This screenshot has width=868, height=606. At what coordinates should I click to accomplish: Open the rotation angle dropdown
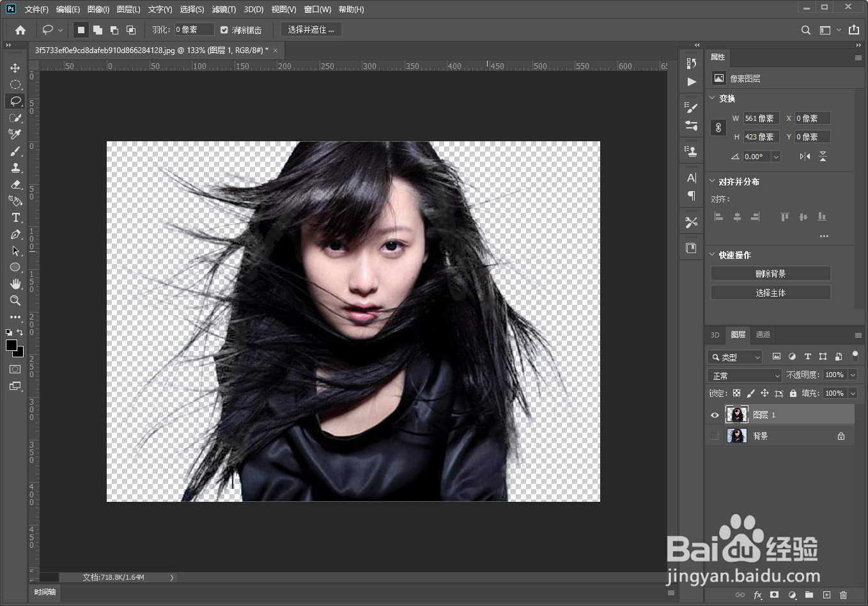776,157
